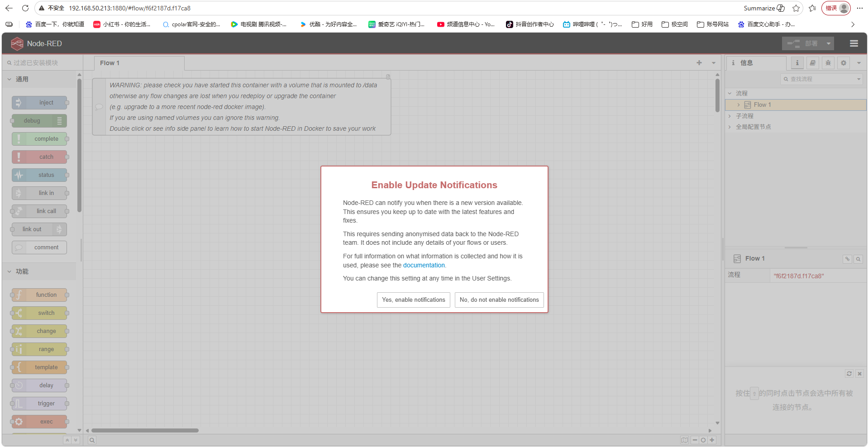868x447 pixels.
Task: Add a new flow tab with plus
Action: (699, 63)
